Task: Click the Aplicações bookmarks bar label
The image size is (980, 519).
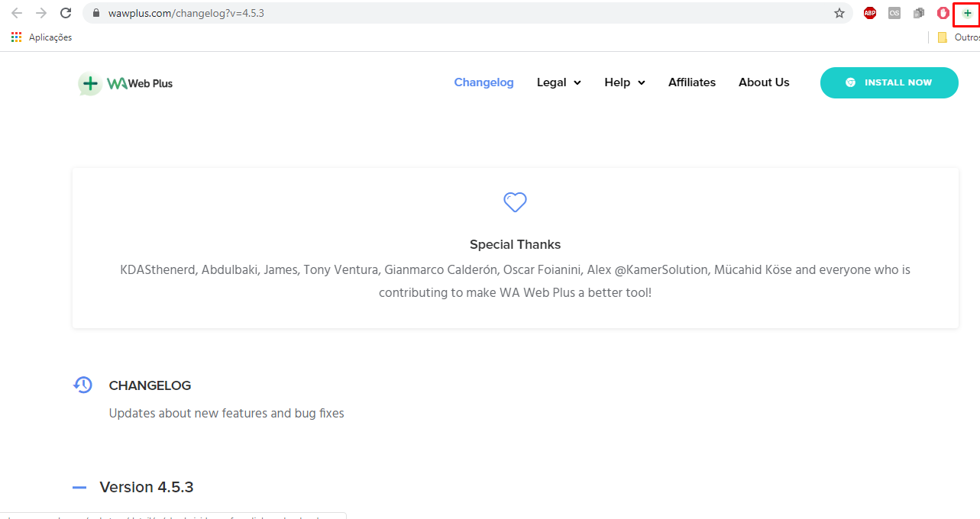Action: (x=50, y=37)
